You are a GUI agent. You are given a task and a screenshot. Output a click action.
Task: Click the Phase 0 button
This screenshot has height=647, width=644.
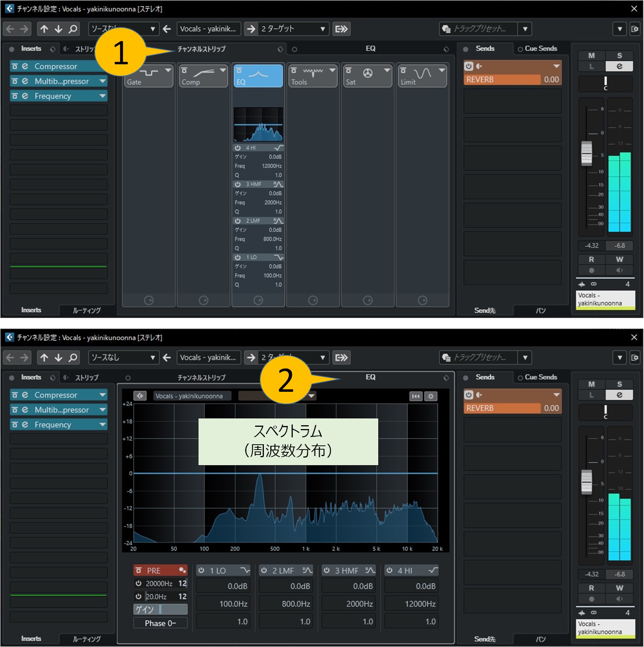(x=160, y=623)
